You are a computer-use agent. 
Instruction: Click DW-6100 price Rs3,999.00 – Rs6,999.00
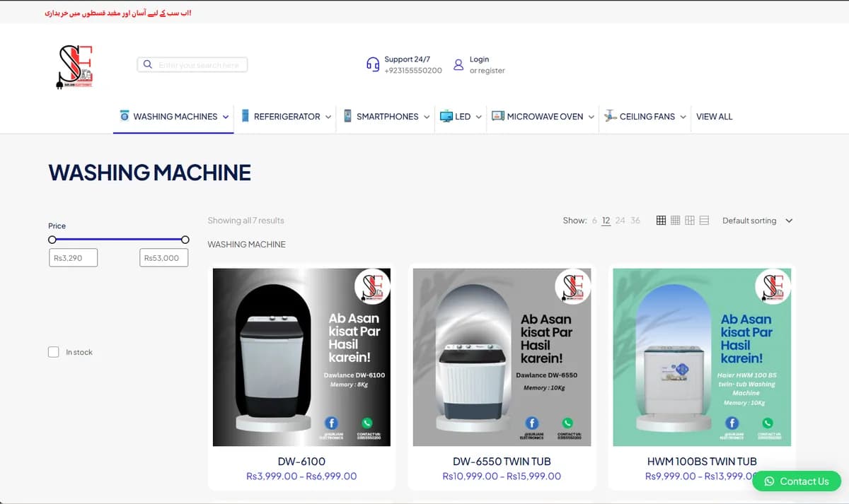click(x=301, y=476)
